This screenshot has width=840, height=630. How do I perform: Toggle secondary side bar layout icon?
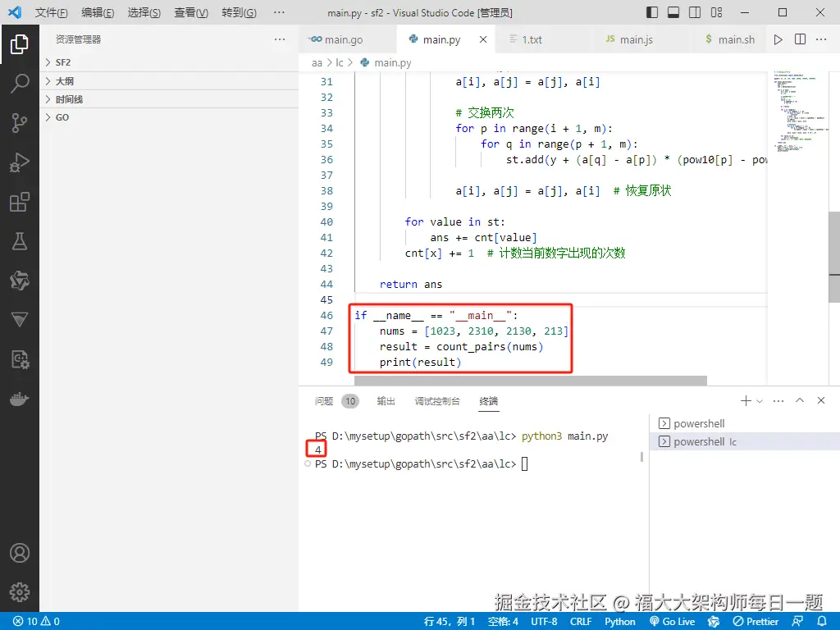click(695, 12)
